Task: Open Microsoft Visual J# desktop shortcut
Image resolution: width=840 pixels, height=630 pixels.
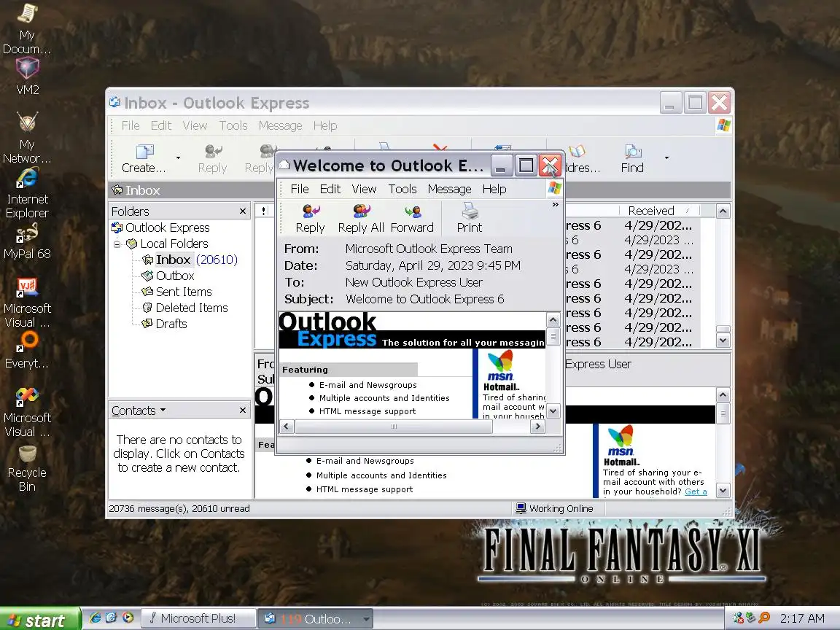Action: pos(27,302)
